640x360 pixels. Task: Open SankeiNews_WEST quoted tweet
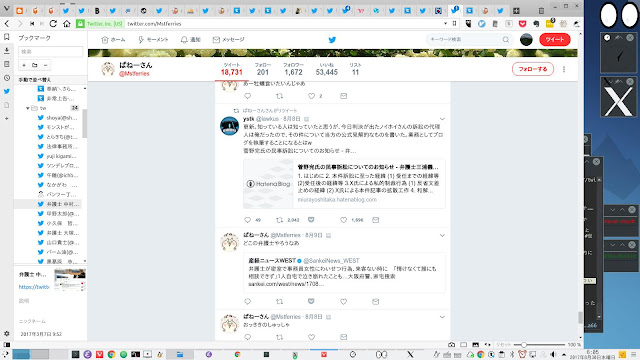click(x=344, y=272)
